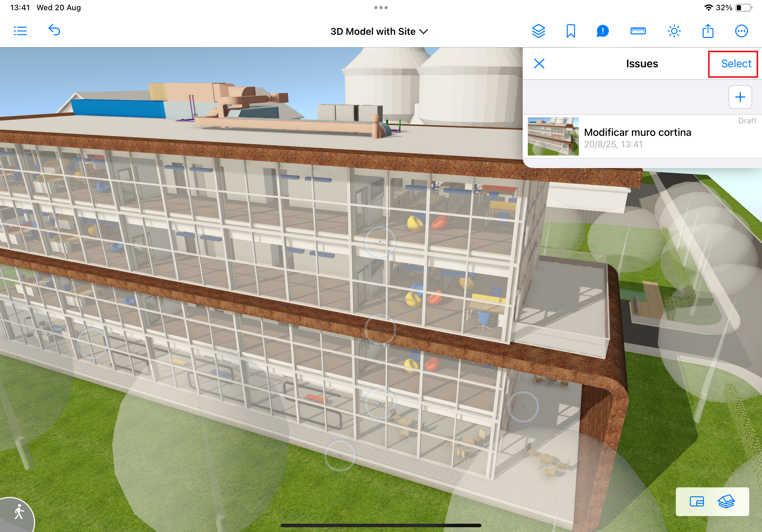Open the More options ellipsis icon
Image resolution: width=762 pixels, height=532 pixels.
point(741,31)
